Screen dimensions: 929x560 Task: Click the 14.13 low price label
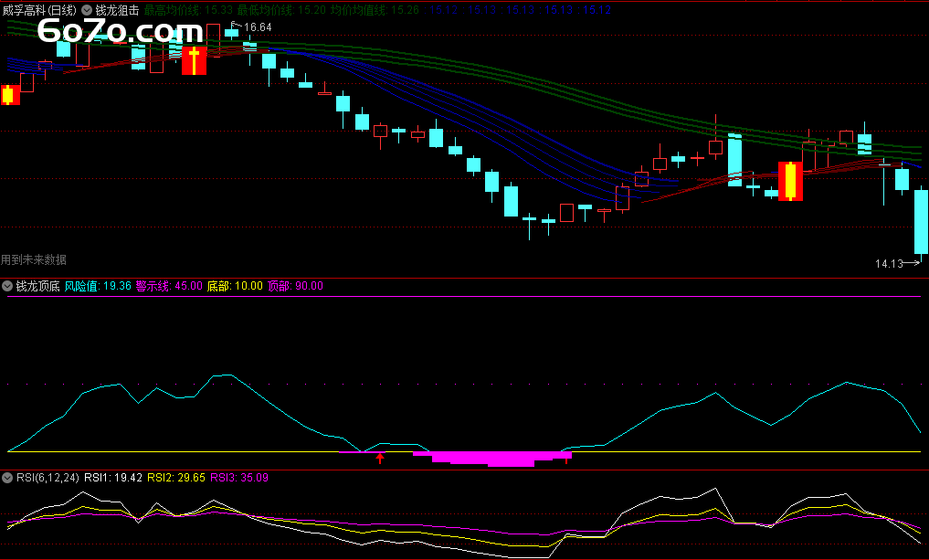coord(889,264)
